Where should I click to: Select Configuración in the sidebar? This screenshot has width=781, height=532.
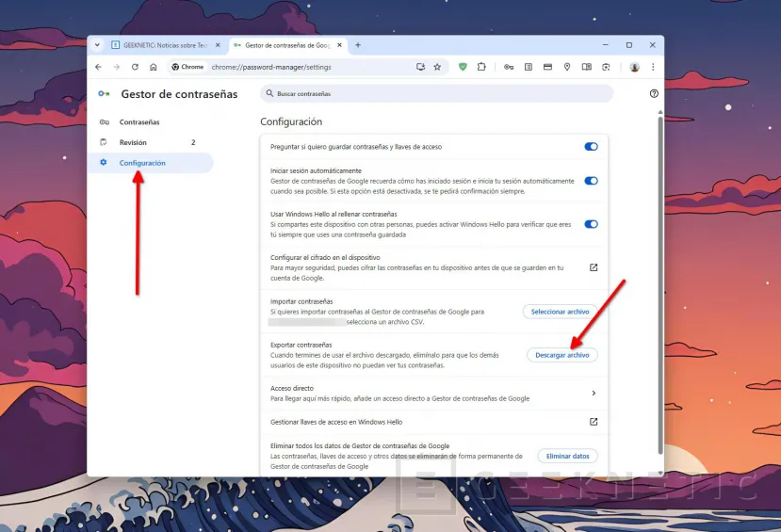pyautogui.click(x=151, y=163)
